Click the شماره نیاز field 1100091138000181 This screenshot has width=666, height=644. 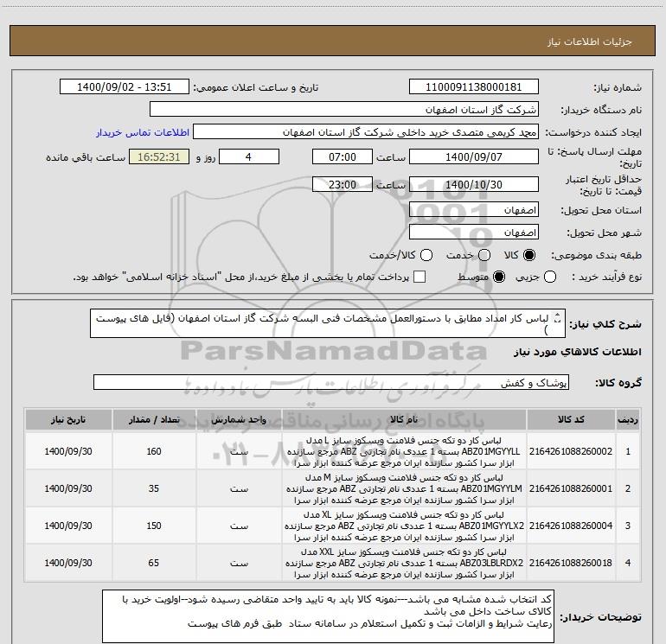pos(474,87)
